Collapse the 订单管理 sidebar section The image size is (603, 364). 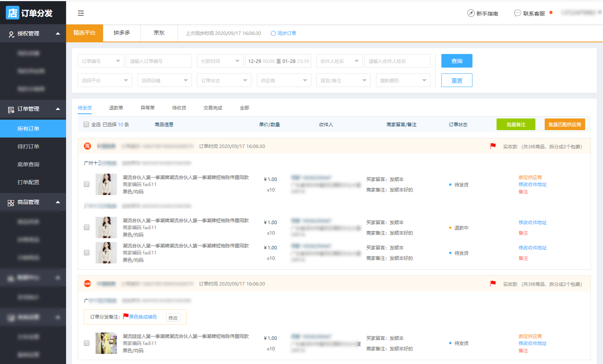(x=58, y=109)
